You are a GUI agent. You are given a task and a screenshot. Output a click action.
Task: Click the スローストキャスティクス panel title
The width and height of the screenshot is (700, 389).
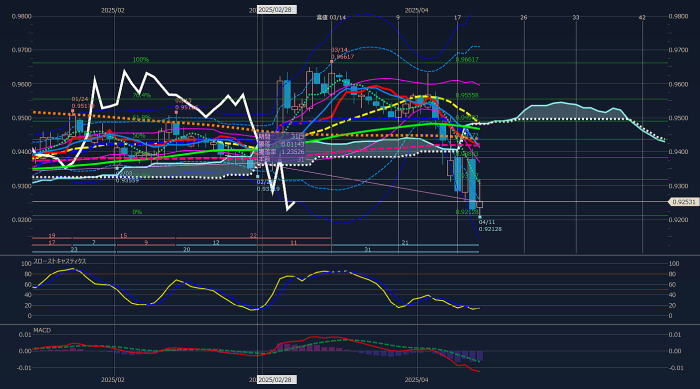click(x=60, y=261)
